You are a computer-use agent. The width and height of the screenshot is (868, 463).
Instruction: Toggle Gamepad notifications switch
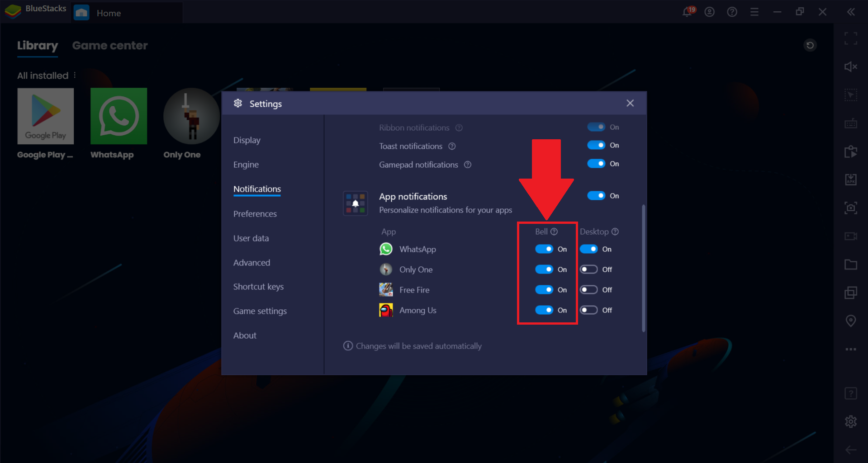point(596,164)
